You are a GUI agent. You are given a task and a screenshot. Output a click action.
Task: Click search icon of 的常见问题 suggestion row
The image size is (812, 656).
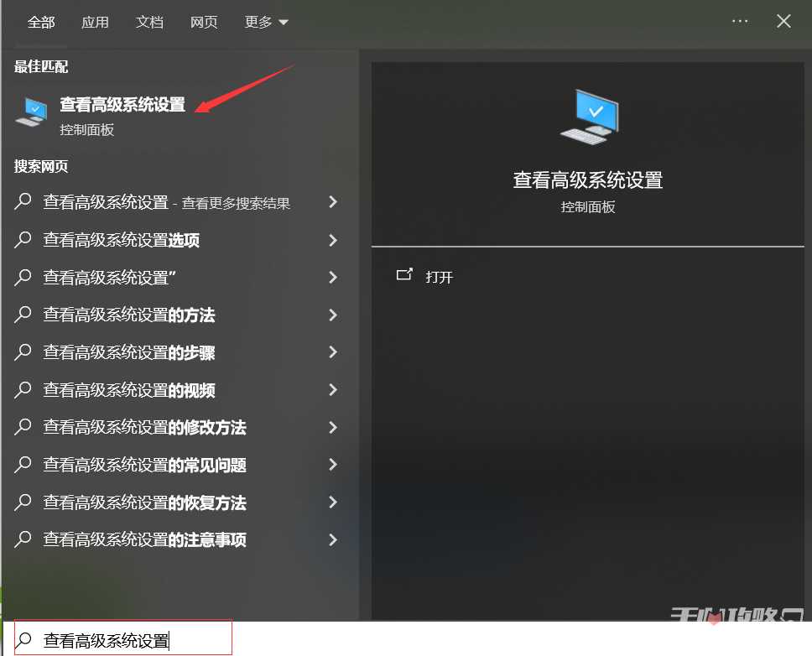click(23, 465)
